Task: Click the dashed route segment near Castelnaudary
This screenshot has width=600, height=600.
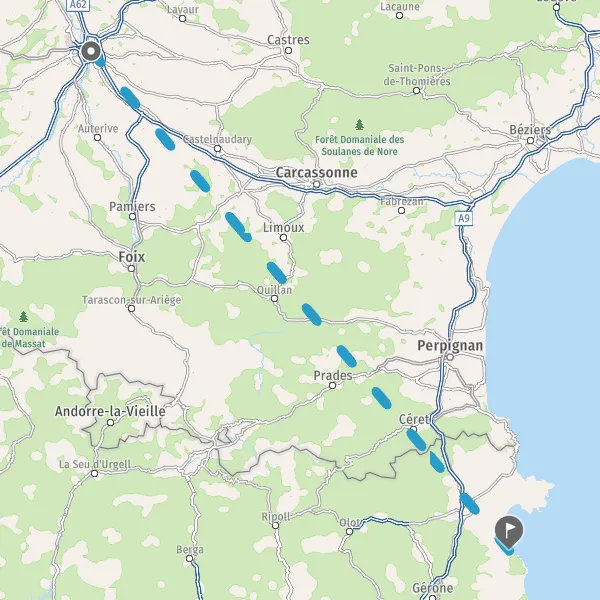Action: (165, 140)
